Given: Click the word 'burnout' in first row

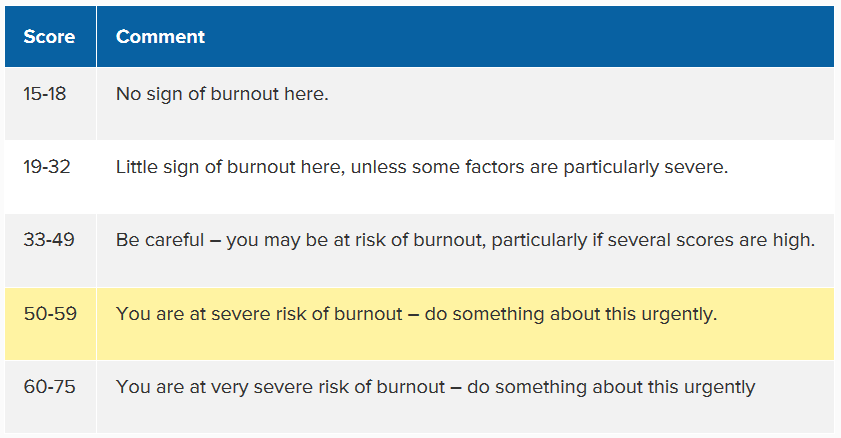Looking at the screenshot, I should tap(245, 94).
